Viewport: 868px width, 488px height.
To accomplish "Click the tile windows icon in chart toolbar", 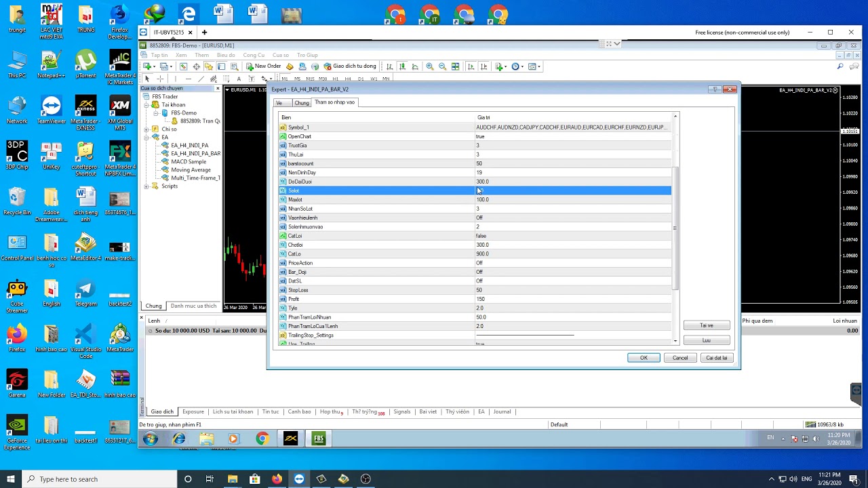I will coord(455,66).
